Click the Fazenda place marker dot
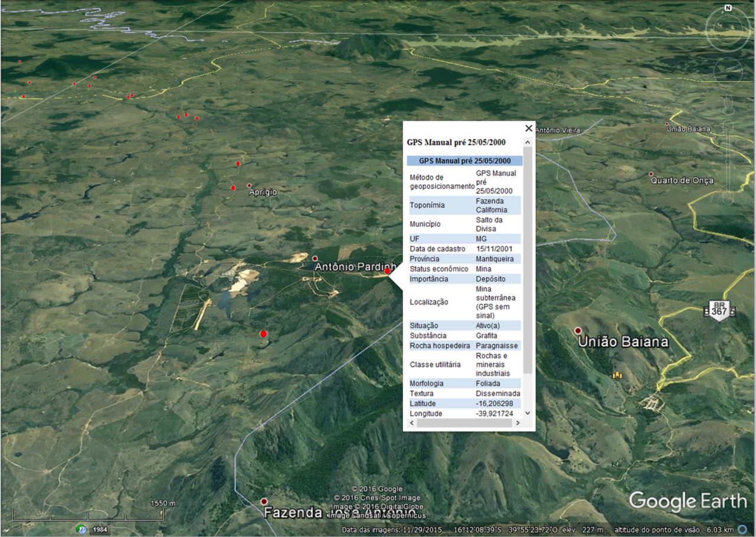Image resolution: width=756 pixels, height=537 pixels. 264,502
